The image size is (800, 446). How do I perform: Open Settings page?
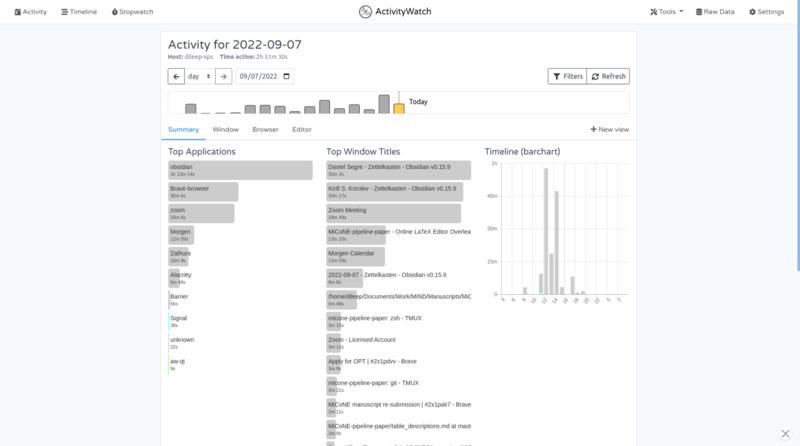coord(766,12)
